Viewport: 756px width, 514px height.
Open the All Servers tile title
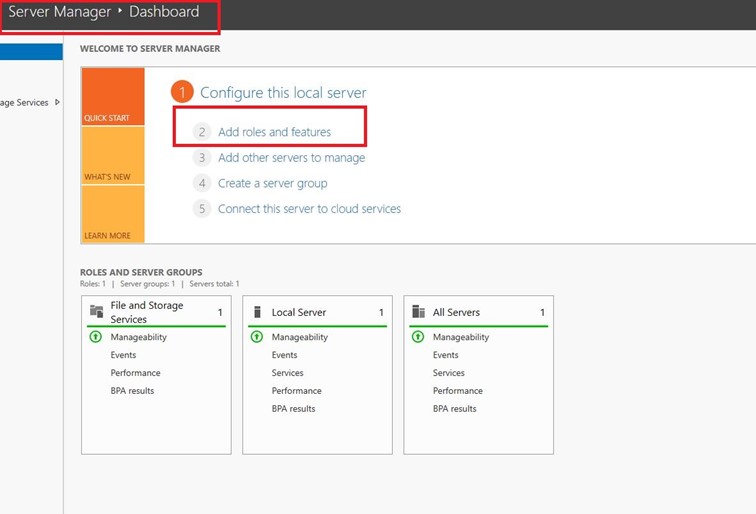click(x=456, y=312)
